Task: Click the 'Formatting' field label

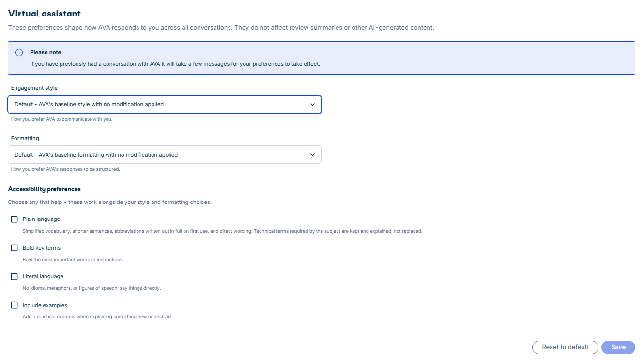Action: click(x=25, y=139)
